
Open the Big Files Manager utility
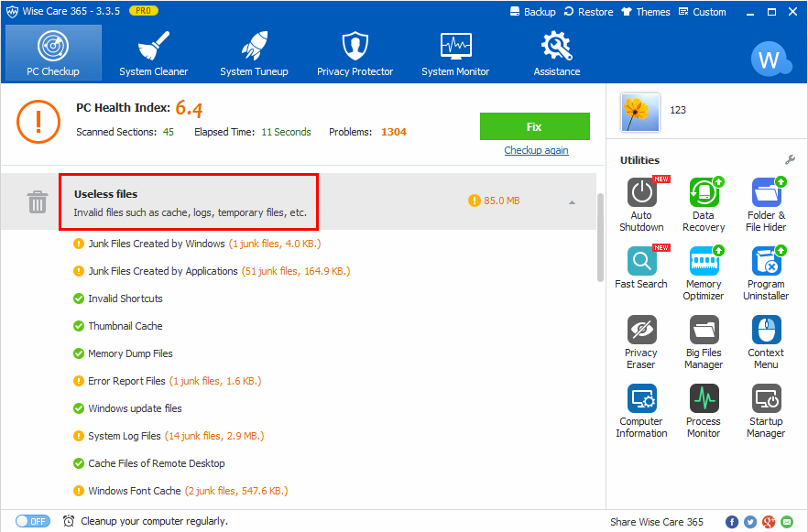pos(704,342)
